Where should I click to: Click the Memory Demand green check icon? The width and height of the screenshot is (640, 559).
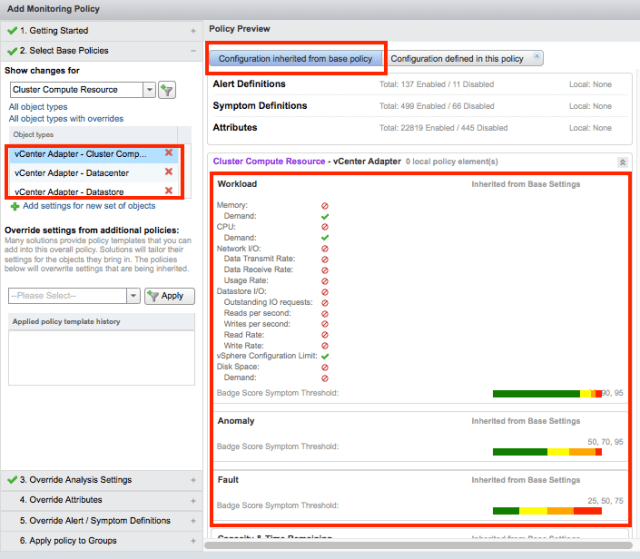[325, 215]
